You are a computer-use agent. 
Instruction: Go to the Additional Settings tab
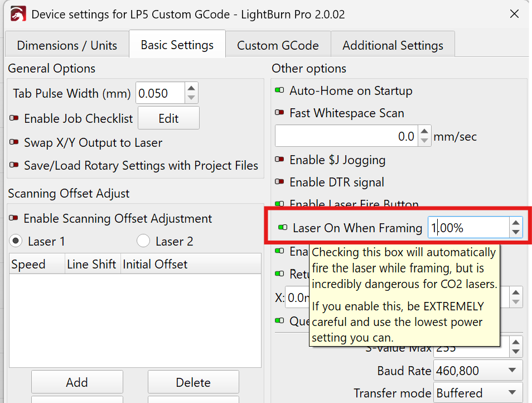coord(393,45)
